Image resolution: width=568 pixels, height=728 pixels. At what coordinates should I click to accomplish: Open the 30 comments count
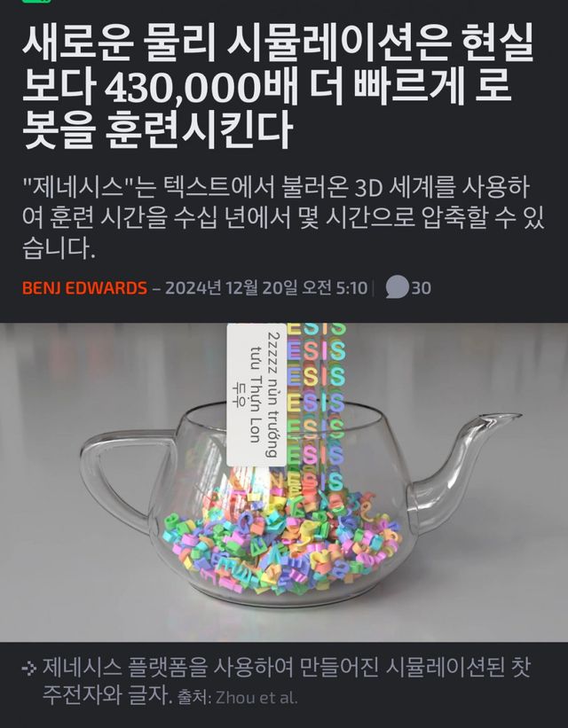(422, 288)
